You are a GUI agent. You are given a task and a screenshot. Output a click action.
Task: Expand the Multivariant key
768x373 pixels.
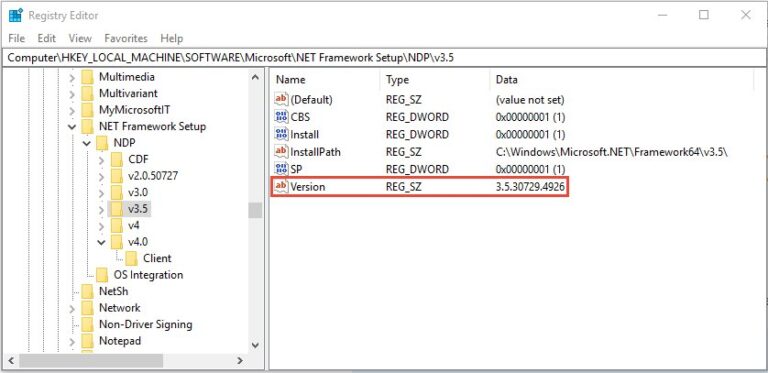click(x=72, y=94)
